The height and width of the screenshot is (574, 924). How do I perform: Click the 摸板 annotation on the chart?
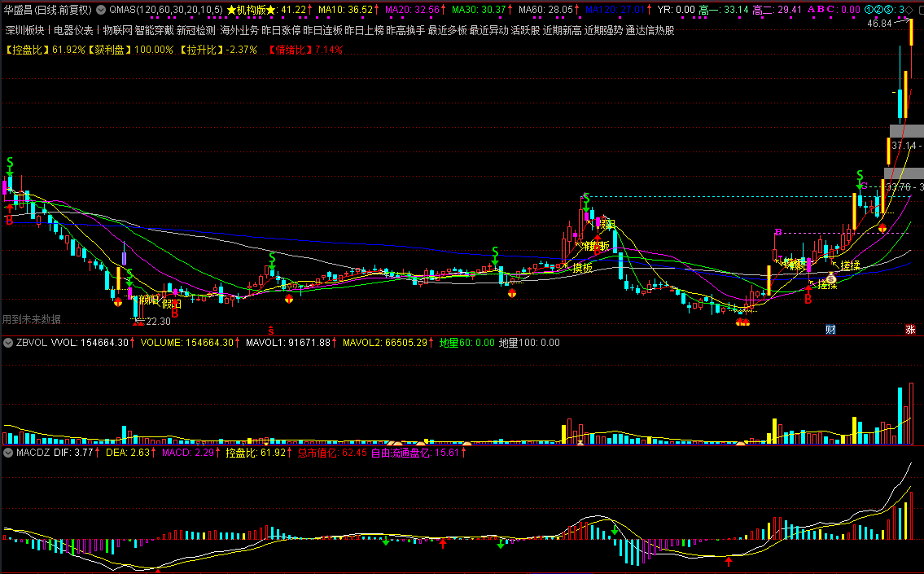pos(582,268)
